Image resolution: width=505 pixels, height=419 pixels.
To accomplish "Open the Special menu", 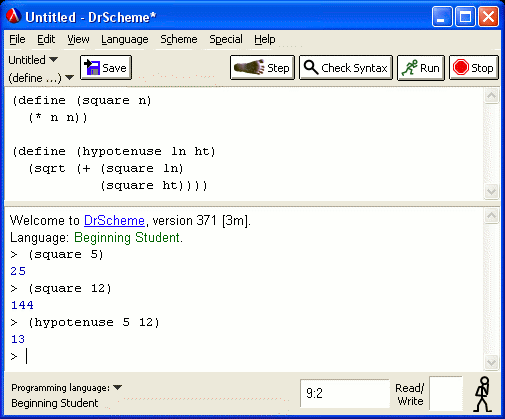I will 226,39.
